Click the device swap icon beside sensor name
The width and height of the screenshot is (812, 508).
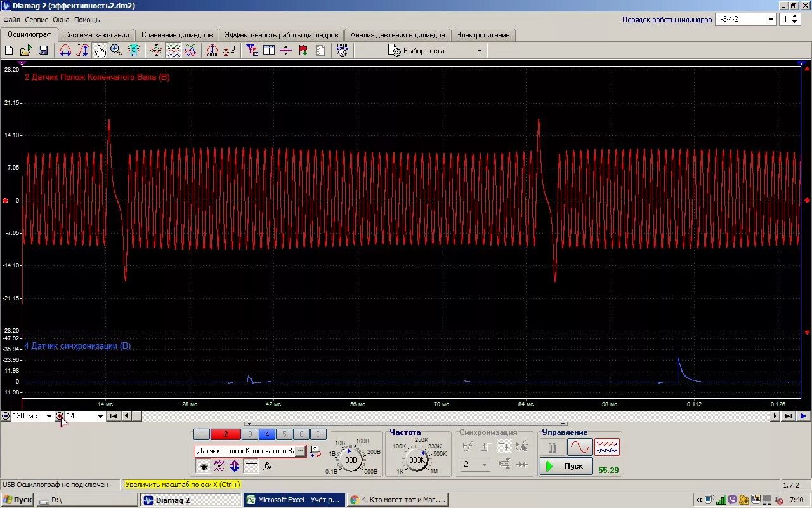(315, 451)
